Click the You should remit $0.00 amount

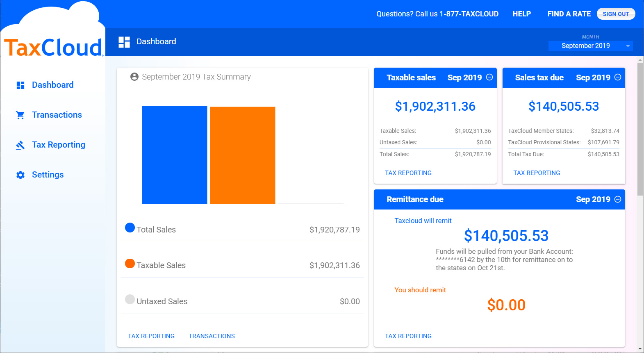506,305
